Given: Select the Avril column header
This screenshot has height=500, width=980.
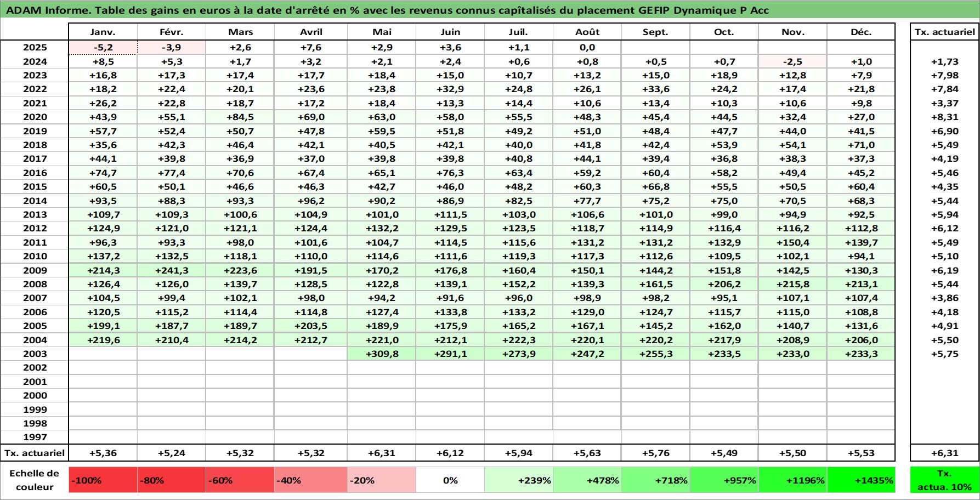Looking at the screenshot, I should tap(311, 32).
